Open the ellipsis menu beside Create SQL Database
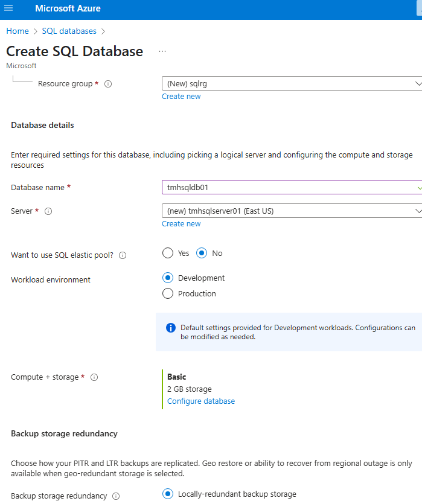 pyautogui.click(x=162, y=51)
